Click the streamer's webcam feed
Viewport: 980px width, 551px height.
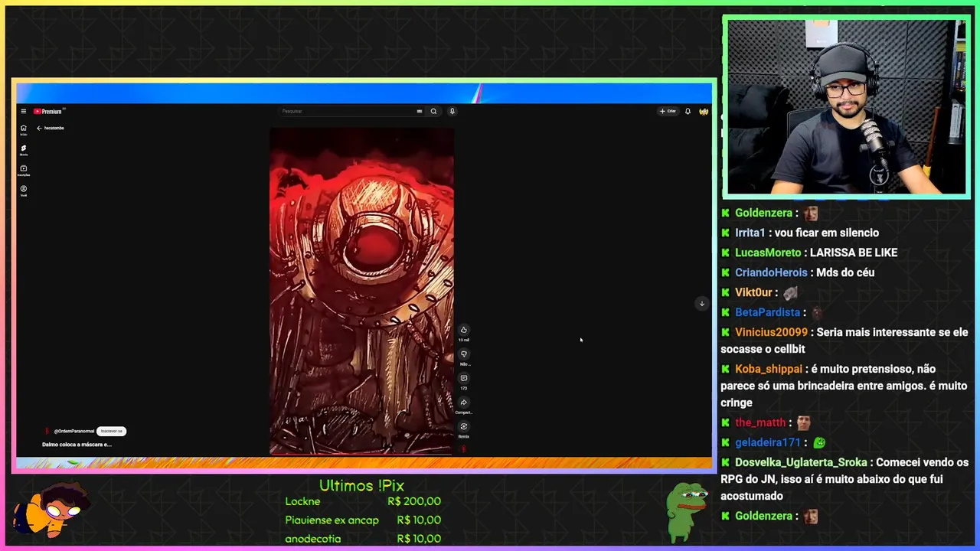pyautogui.click(x=846, y=107)
